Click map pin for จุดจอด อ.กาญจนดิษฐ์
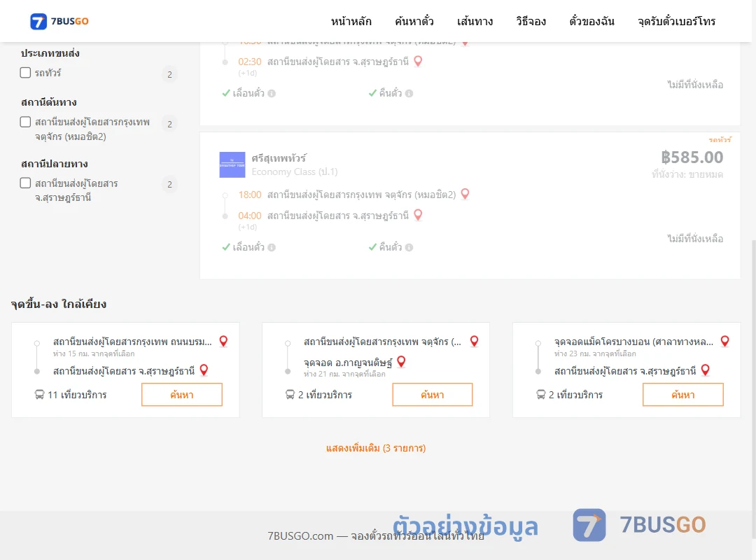This screenshot has width=756, height=560. point(401,361)
